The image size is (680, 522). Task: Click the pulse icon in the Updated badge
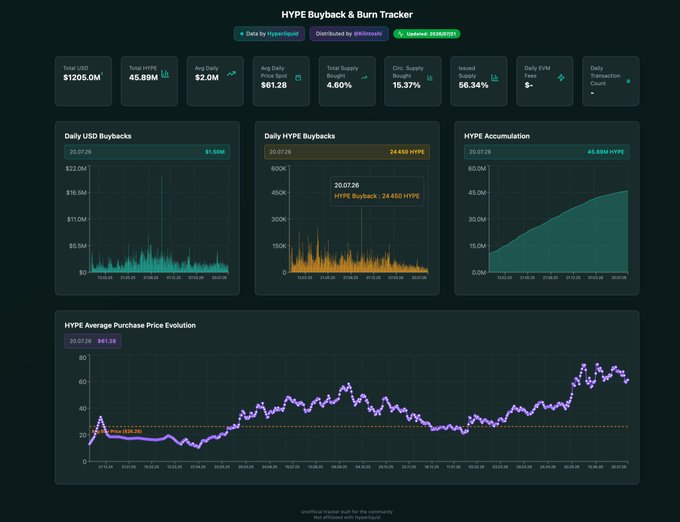pos(400,34)
